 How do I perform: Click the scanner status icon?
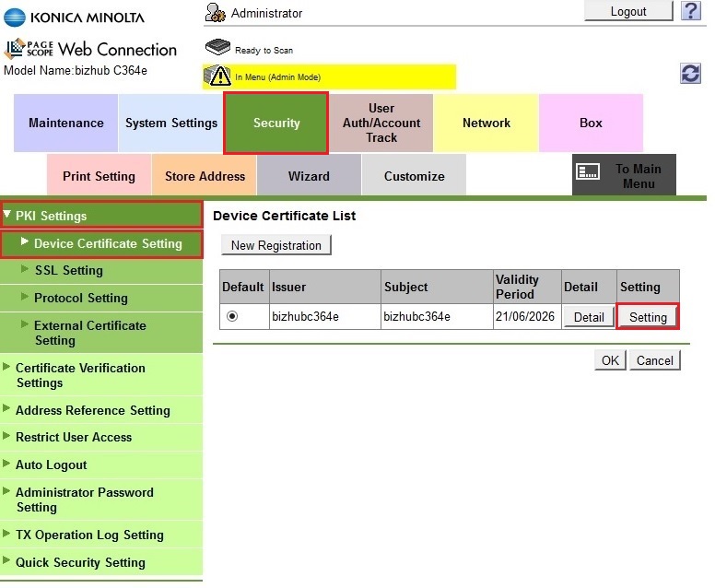pyautogui.click(x=217, y=47)
